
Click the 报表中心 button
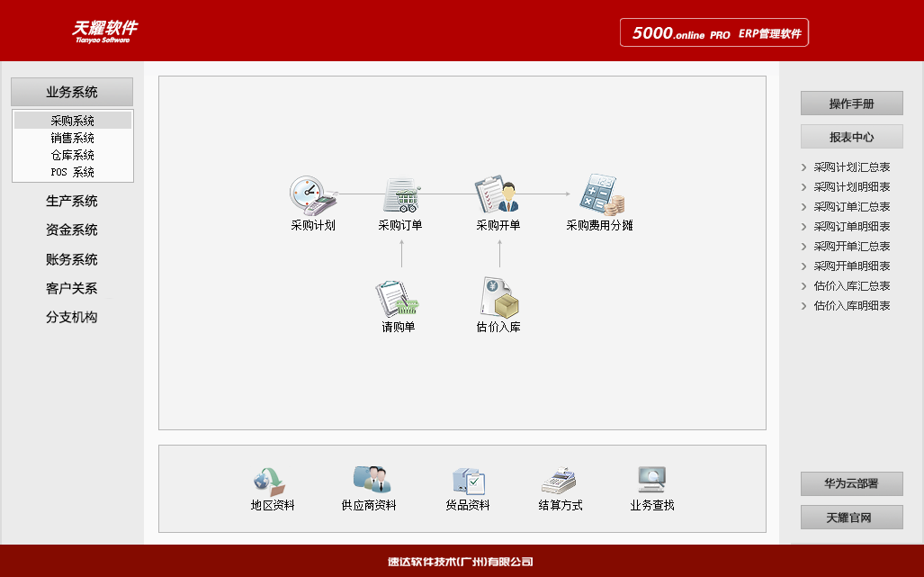click(851, 137)
